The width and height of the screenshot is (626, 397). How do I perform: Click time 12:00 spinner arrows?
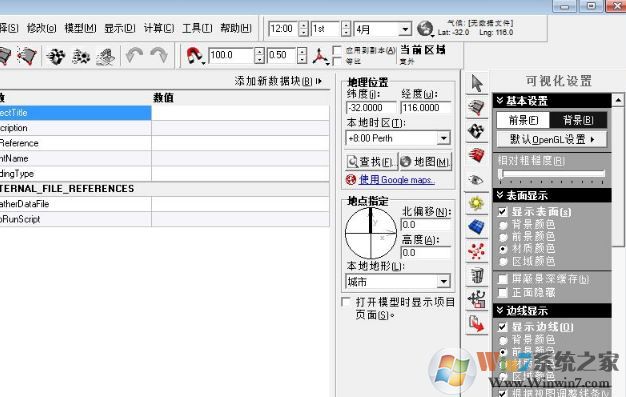coord(303,29)
